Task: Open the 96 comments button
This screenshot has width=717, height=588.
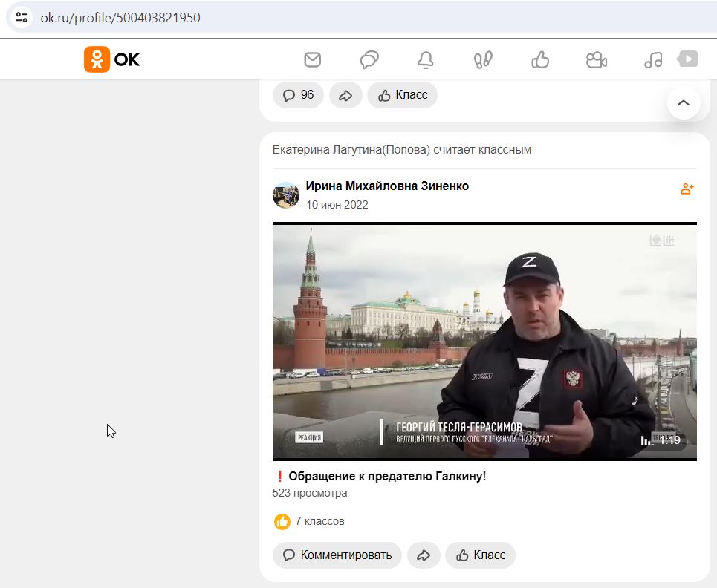Action: click(x=298, y=95)
